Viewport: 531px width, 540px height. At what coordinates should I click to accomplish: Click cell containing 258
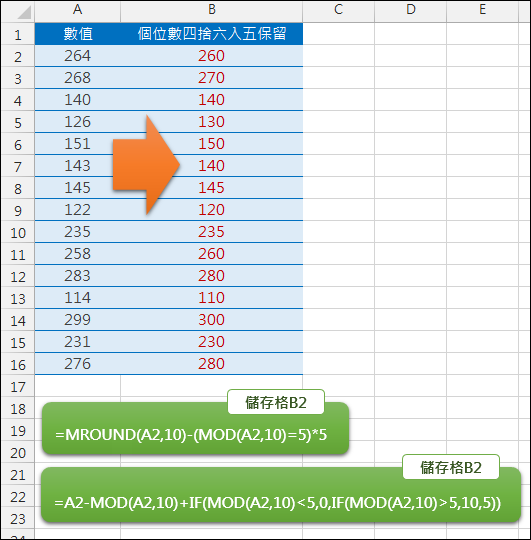77,254
